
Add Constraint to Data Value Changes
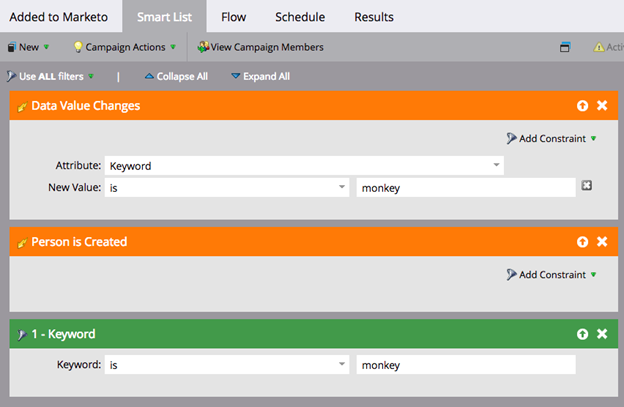point(551,138)
